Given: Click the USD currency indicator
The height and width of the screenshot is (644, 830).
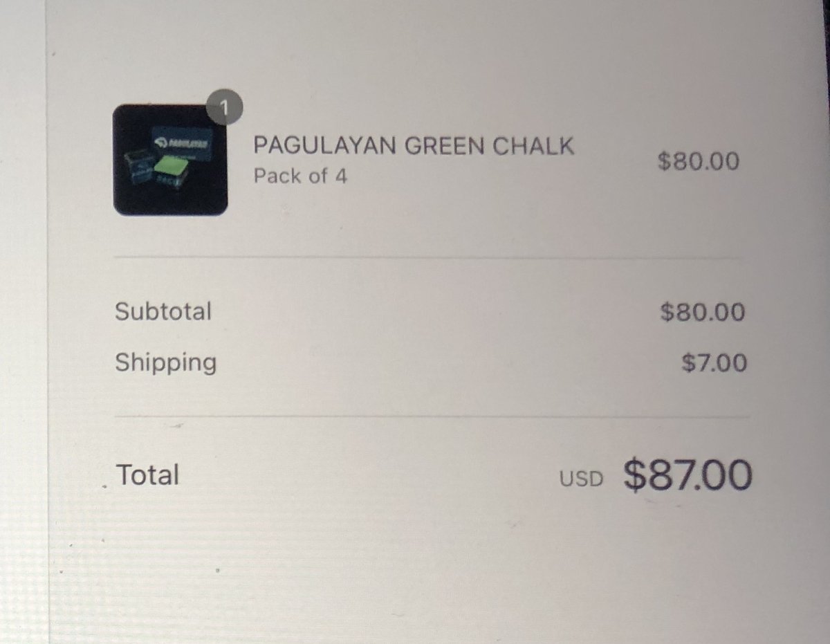Looking at the screenshot, I should coord(581,479).
